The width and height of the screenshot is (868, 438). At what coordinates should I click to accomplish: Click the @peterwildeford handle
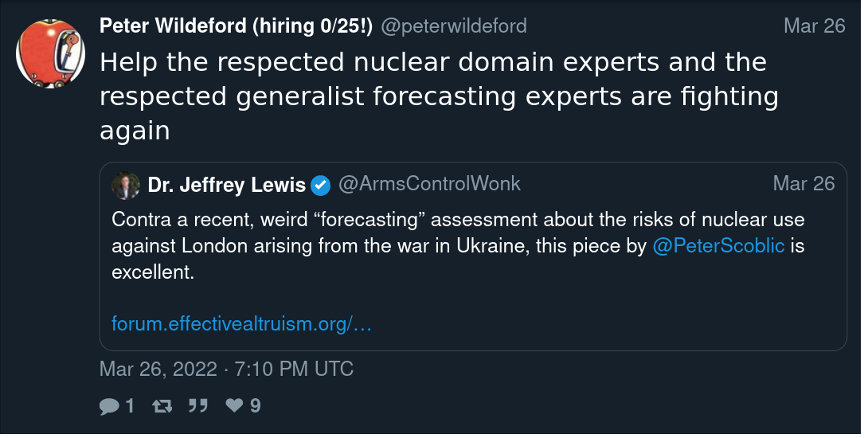click(x=454, y=25)
